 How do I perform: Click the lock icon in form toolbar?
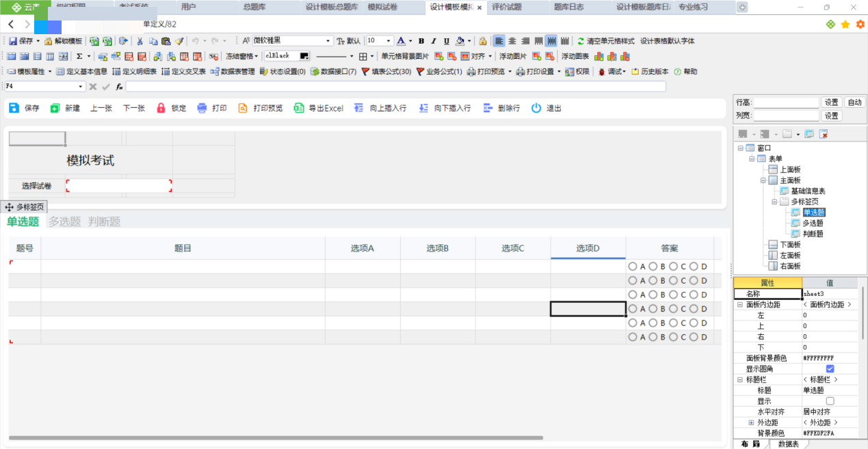point(161,108)
